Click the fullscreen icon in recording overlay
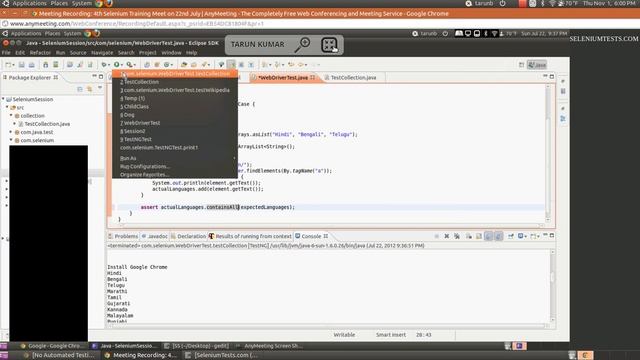The height and width of the screenshot is (360, 640). click(x=329, y=44)
